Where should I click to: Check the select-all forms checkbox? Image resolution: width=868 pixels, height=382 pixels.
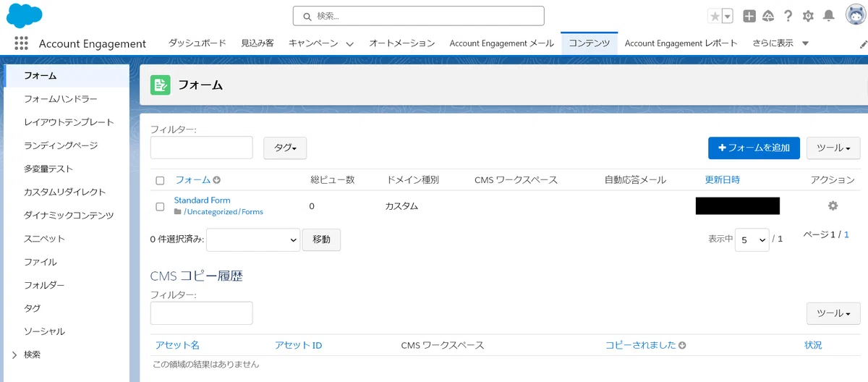(x=161, y=180)
